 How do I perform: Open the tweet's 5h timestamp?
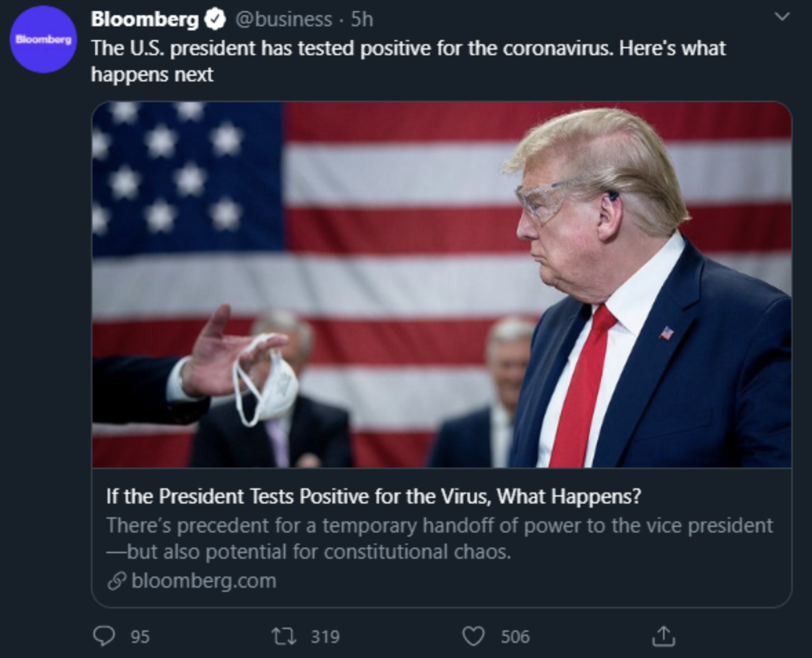(362, 20)
